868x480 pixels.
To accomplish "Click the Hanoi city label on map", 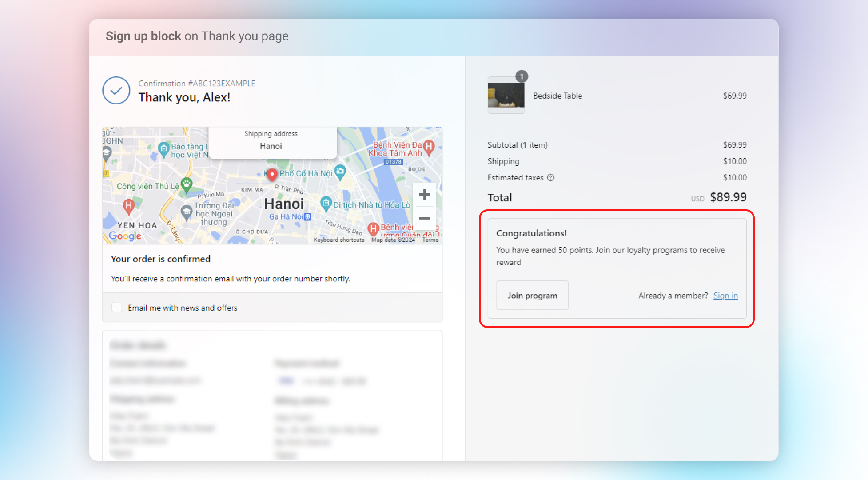I will (284, 204).
